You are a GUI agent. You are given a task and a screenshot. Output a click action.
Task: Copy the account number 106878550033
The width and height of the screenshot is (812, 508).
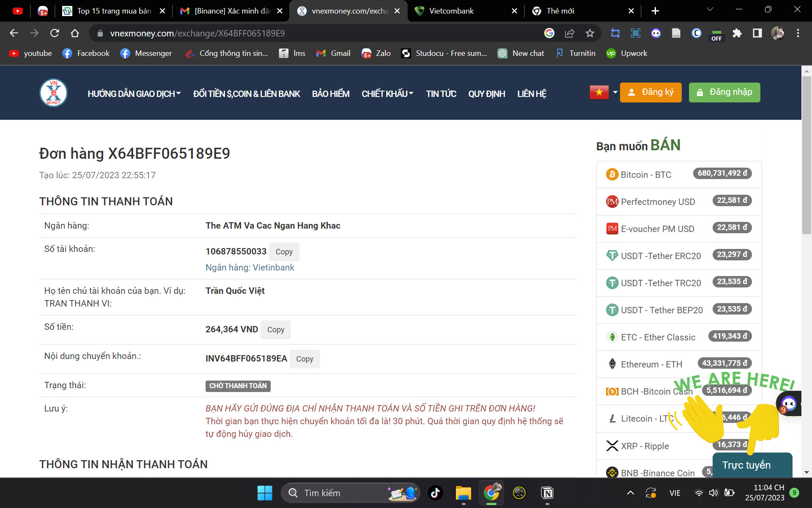click(284, 252)
